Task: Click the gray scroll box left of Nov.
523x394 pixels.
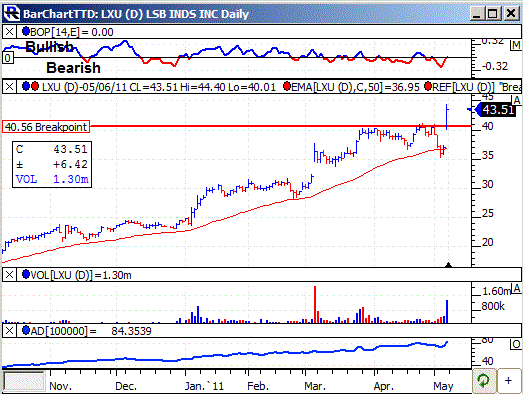Action: (24, 382)
